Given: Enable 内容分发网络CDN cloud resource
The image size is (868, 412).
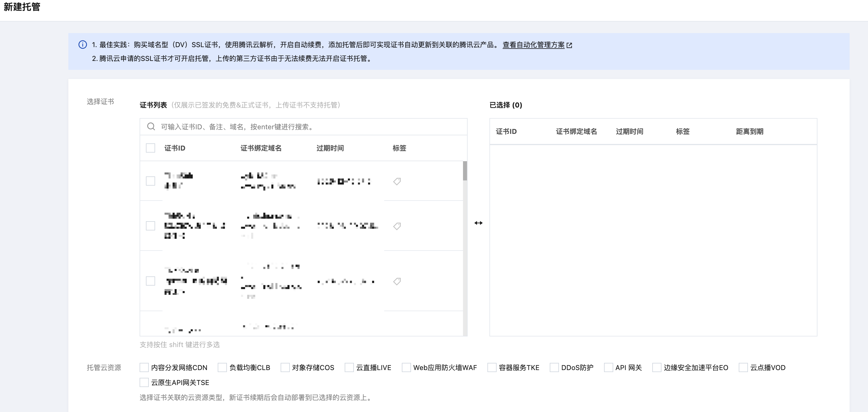Looking at the screenshot, I should pyautogui.click(x=144, y=367).
